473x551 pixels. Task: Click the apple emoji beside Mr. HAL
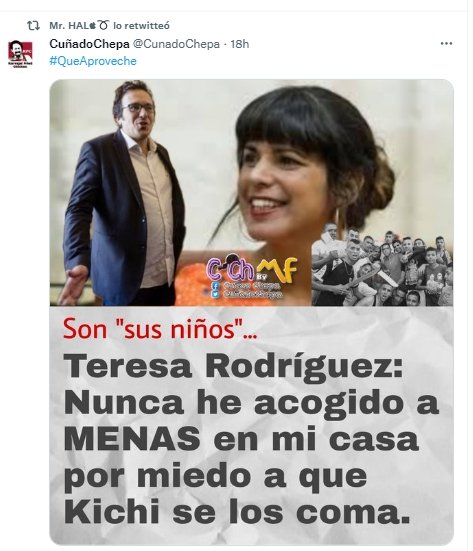(93, 25)
